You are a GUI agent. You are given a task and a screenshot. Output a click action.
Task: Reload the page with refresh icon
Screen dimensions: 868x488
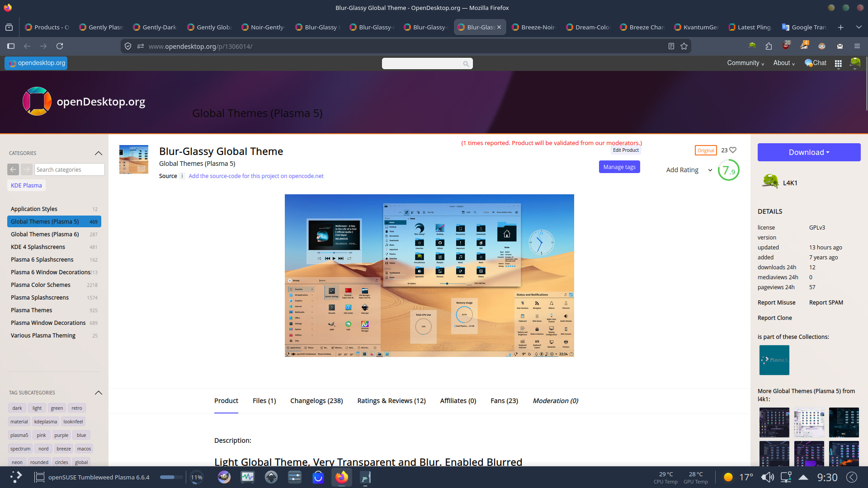tap(60, 46)
